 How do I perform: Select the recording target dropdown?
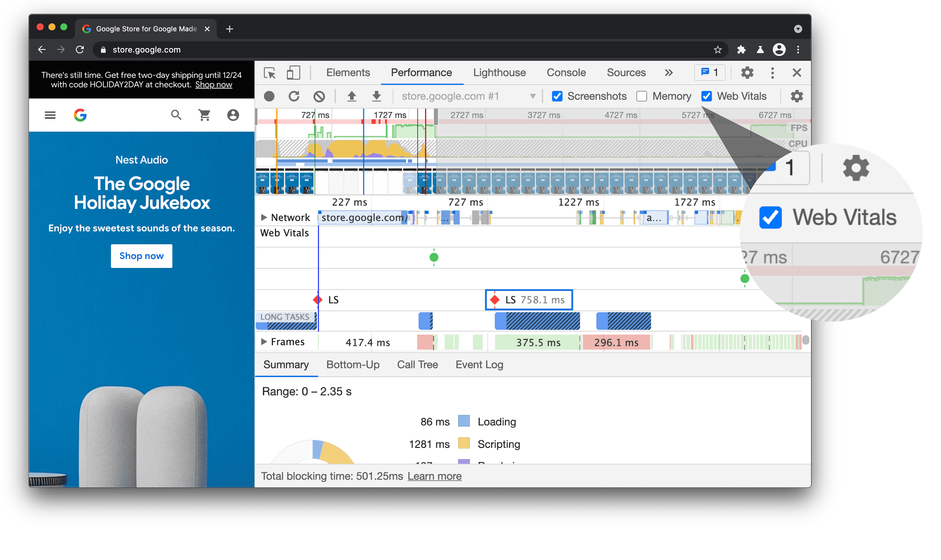tap(466, 95)
